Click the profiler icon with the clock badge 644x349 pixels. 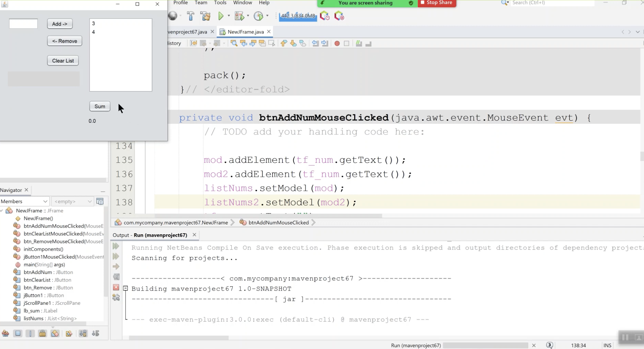[x=324, y=16]
